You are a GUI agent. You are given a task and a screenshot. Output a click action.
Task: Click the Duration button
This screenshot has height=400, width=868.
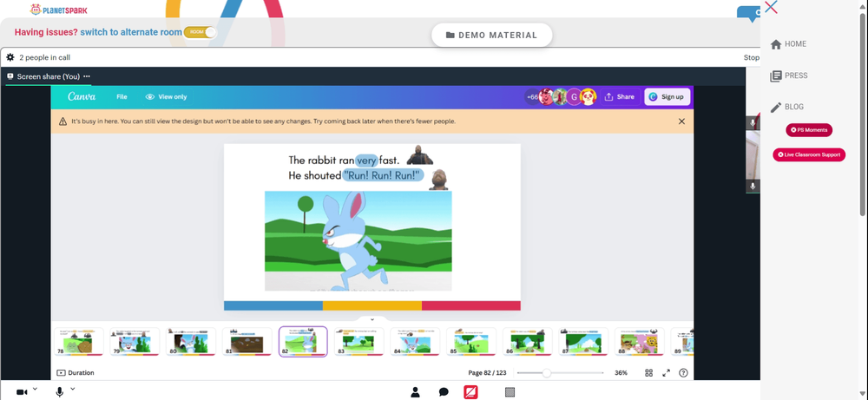76,373
